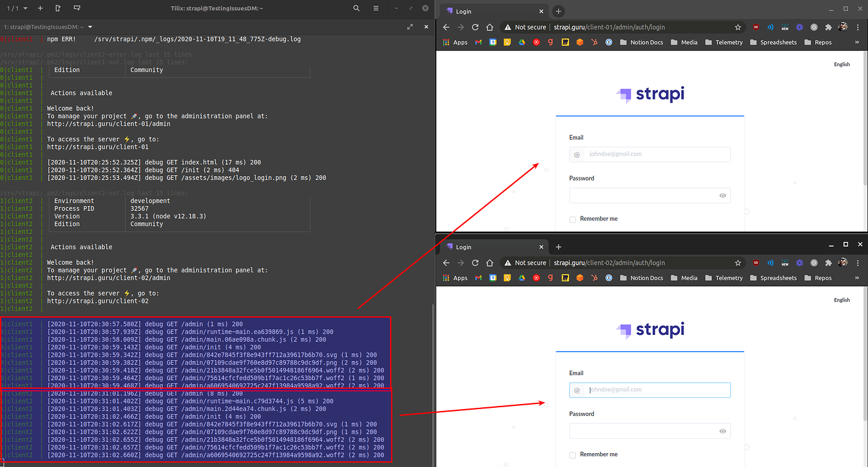This screenshot has width=868, height=467.
Task: Open the English language selector
Action: point(842,64)
